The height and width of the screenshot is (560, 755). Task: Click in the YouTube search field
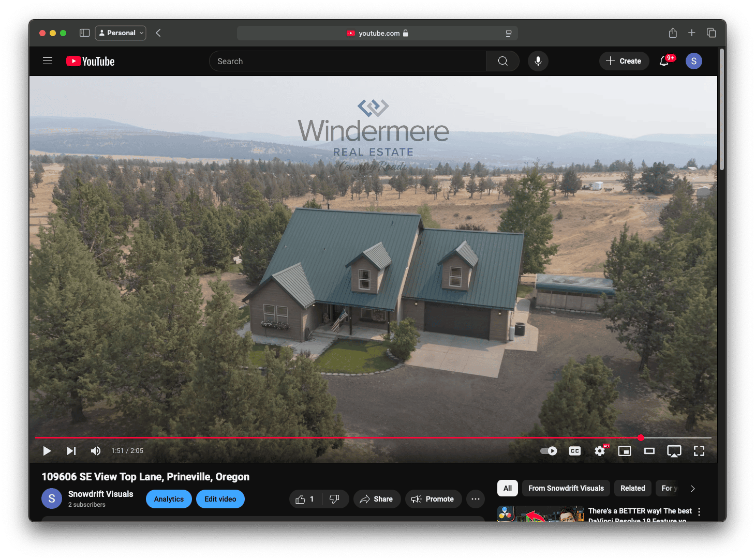click(348, 61)
